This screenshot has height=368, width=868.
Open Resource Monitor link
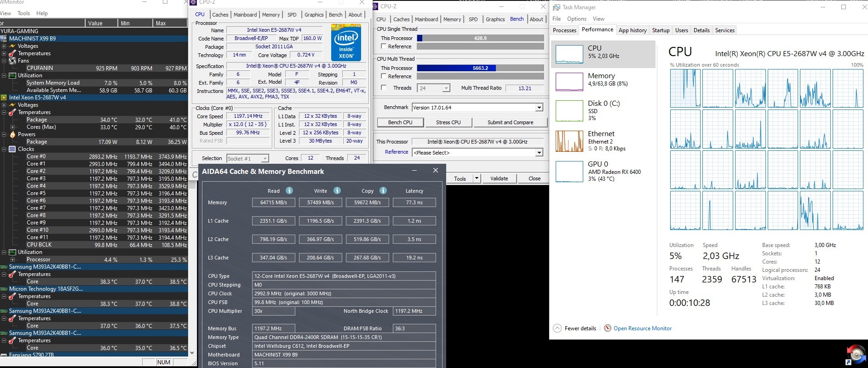coord(642,328)
